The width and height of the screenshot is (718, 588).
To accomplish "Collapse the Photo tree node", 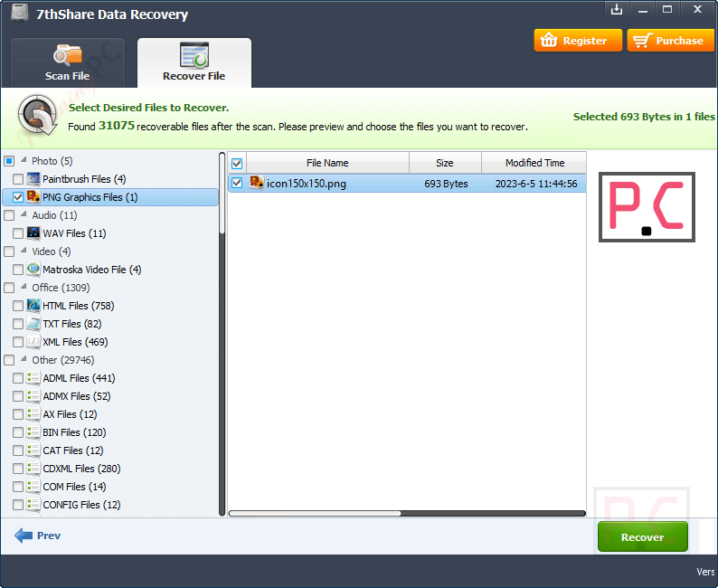I will (24, 160).
